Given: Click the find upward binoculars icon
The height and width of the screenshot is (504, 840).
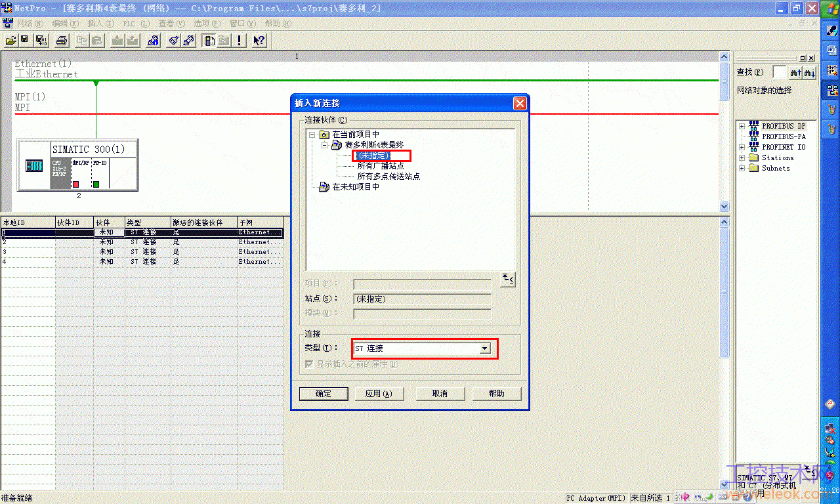Looking at the screenshot, I should click(x=796, y=72).
